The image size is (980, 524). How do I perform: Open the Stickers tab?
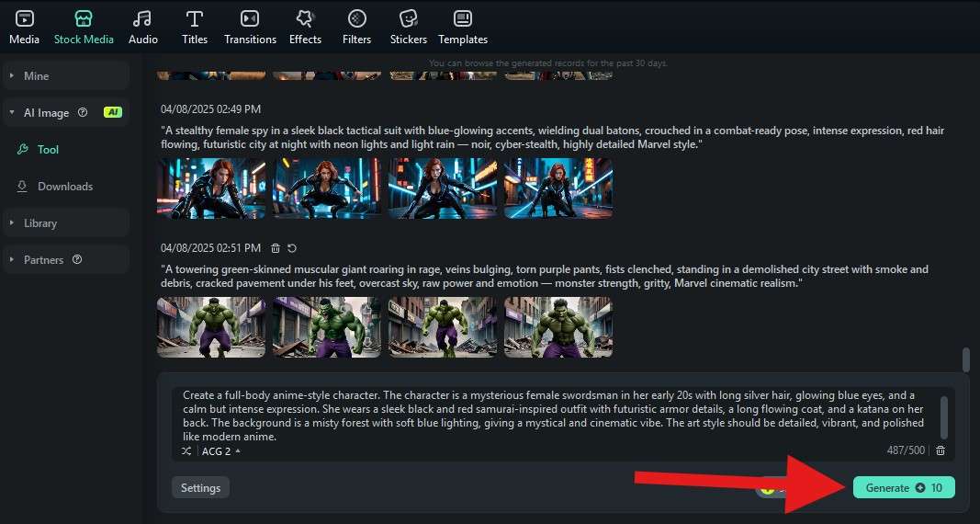click(x=409, y=28)
